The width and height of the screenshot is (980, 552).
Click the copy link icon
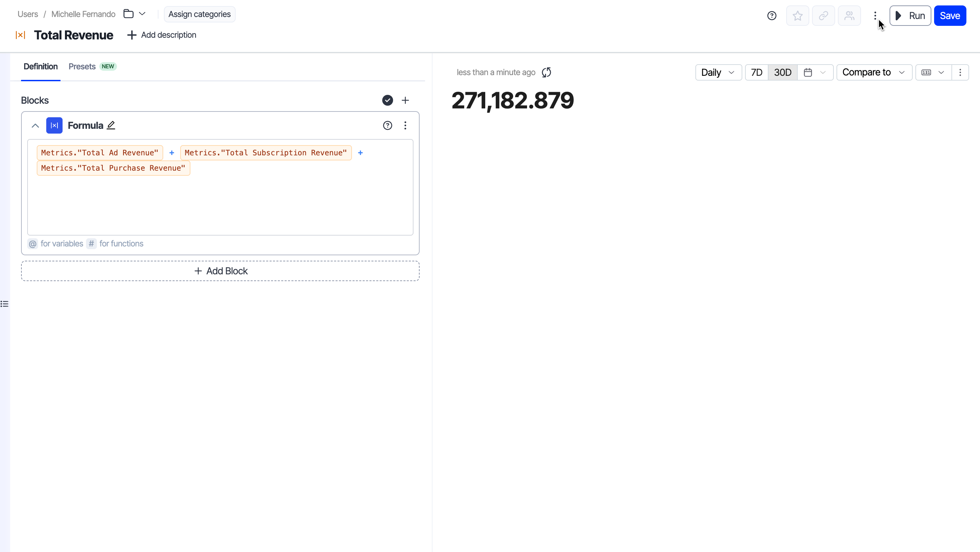[x=823, y=16]
